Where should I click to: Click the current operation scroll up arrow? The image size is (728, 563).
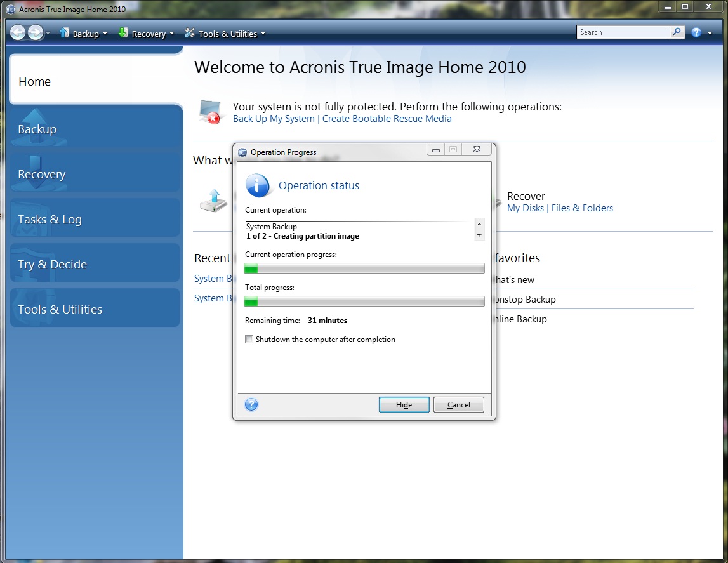pyautogui.click(x=479, y=224)
